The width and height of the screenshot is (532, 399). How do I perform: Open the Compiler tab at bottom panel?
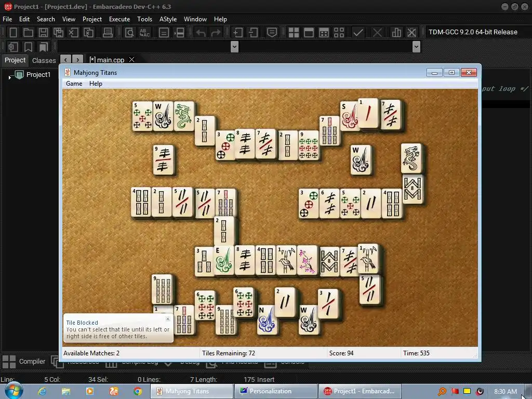click(24, 362)
